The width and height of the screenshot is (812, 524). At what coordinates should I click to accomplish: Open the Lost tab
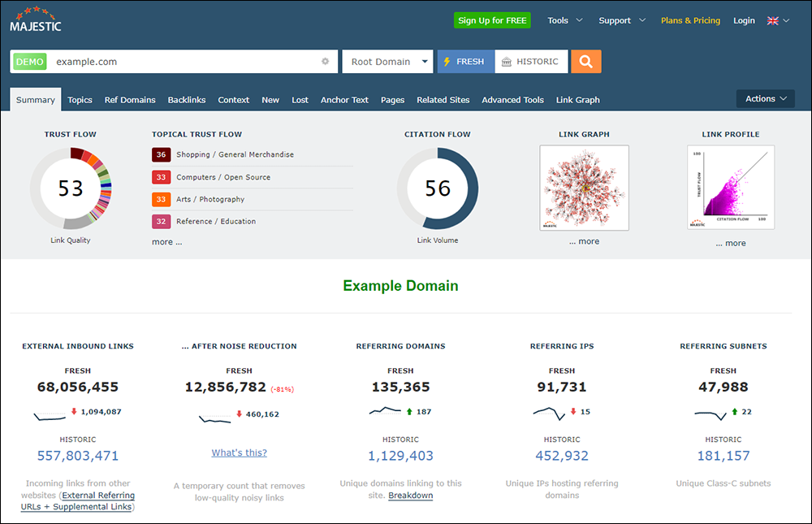tap(300, 100)
